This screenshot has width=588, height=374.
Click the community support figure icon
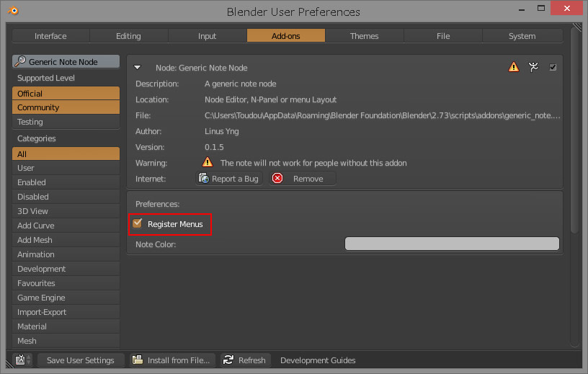533,67
